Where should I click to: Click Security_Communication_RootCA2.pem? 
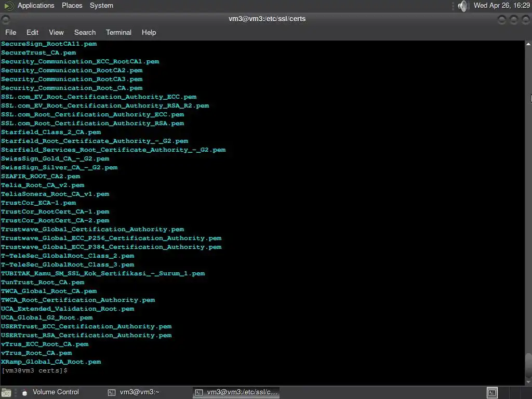[x=72, y=70]
